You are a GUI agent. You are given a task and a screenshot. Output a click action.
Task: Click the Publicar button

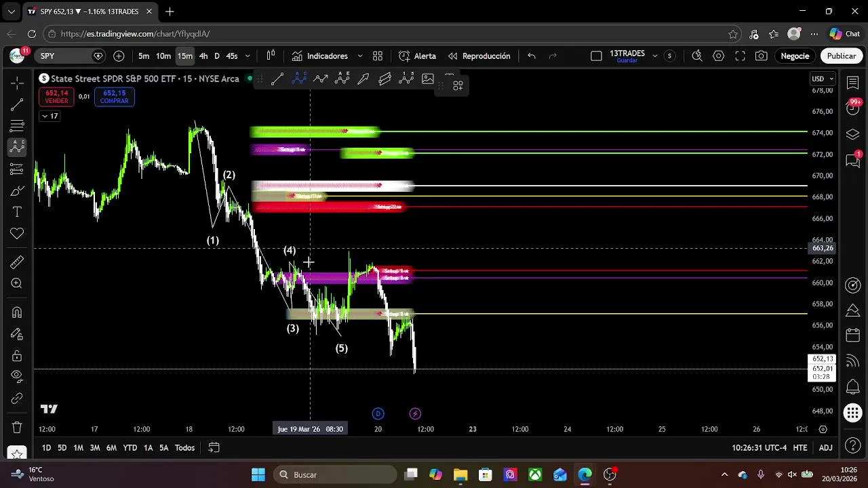click(x=841, y=56)
